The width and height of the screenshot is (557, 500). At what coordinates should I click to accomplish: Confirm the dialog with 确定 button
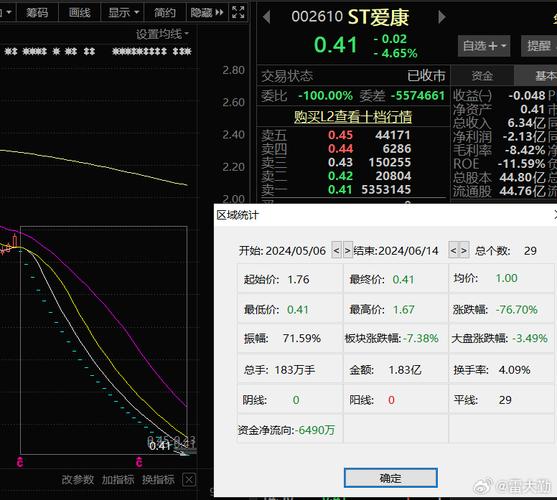pyautogui.click(x=390, y=478)
